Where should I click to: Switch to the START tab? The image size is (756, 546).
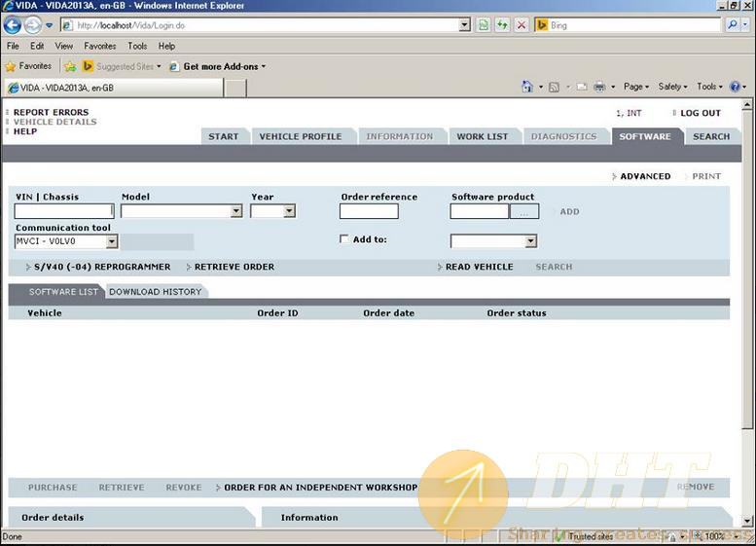tap(224, 136)
